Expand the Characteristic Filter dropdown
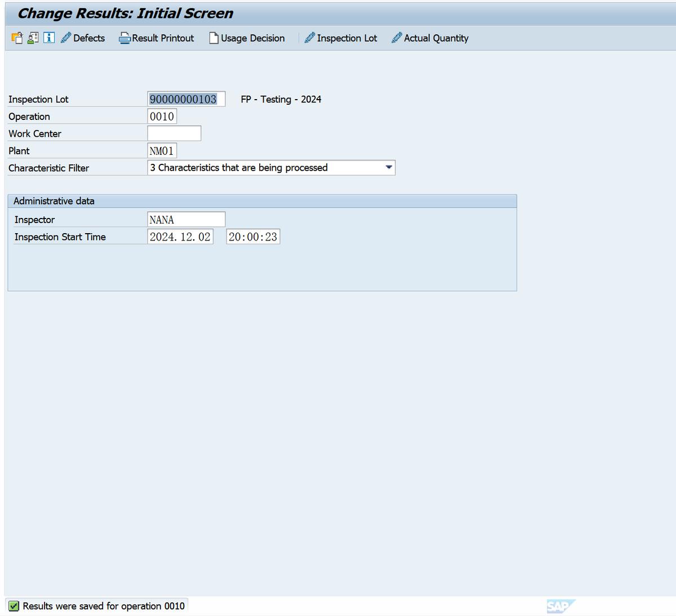The width and height of the screenshot is (676, 616). [389, 168]
